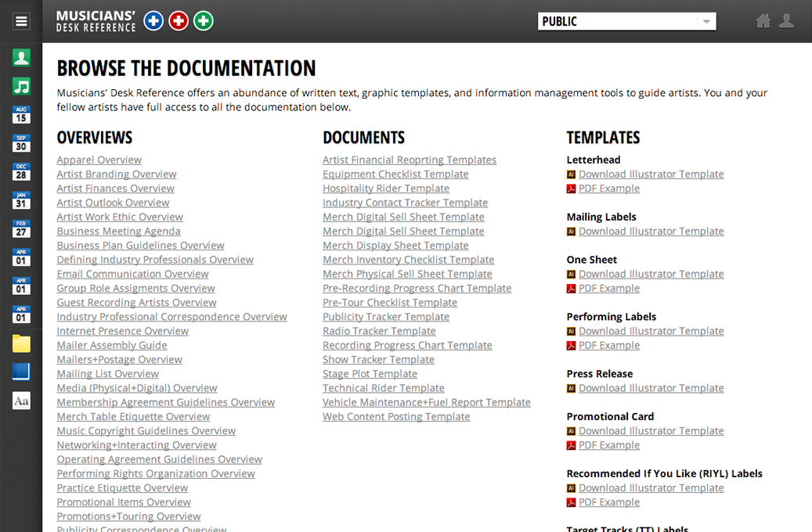Click the red plus circle icon

coord(179,21)
